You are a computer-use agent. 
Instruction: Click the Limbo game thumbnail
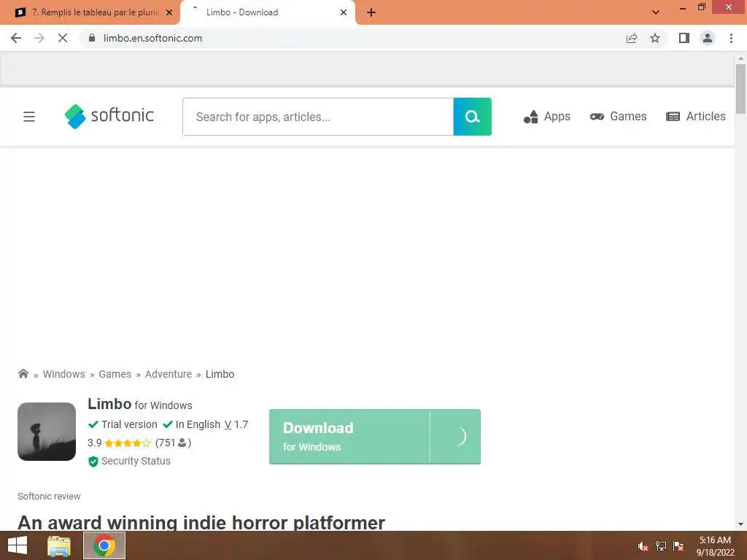(47, 432)
